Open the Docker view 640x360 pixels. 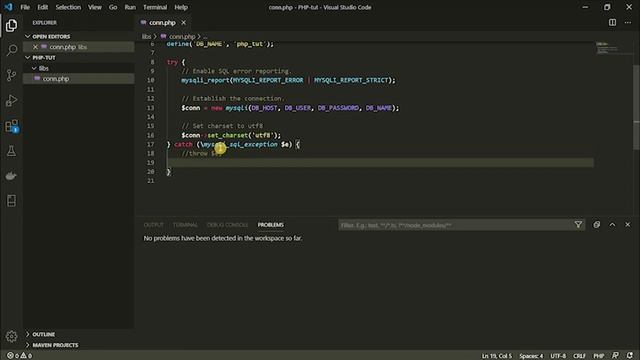point(11,176)
